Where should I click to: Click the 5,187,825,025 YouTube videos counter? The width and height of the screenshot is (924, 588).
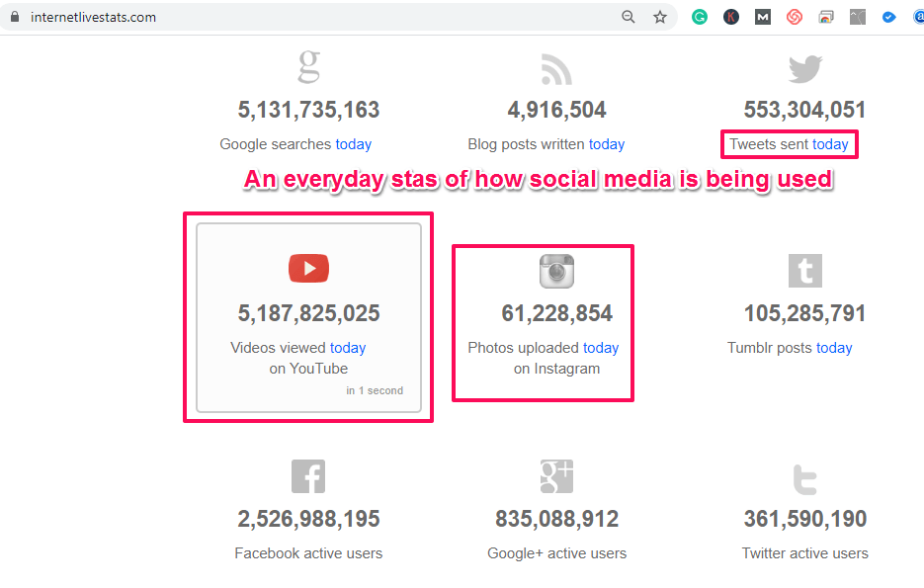tap(308, 313)
